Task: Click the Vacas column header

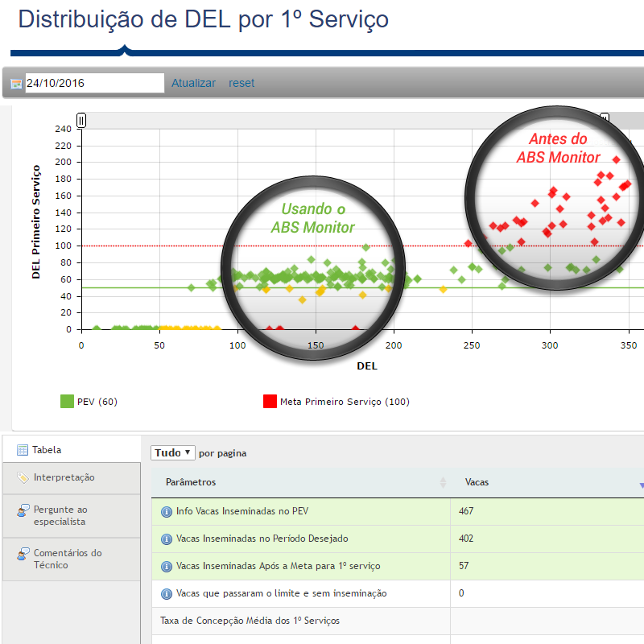Action: tap(547, 482)
